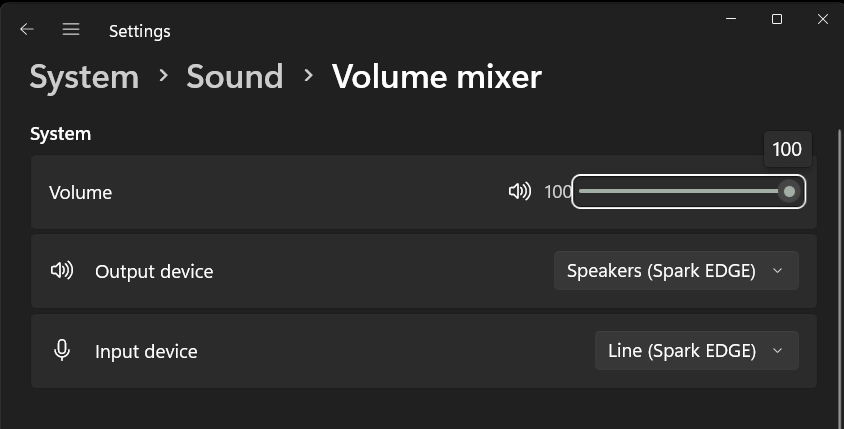Open the Line (Spark EDGE) input dropdown
The width and height of the screenshot is (844, 429).
(x=697, y=350)
